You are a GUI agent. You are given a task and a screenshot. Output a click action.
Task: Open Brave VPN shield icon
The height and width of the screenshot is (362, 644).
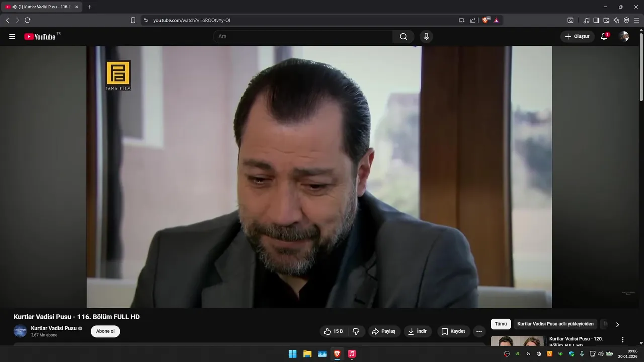626,20
